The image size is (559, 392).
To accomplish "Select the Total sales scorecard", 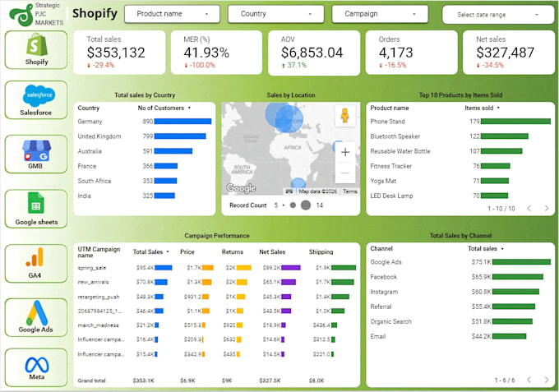I will tap(119, 53).
